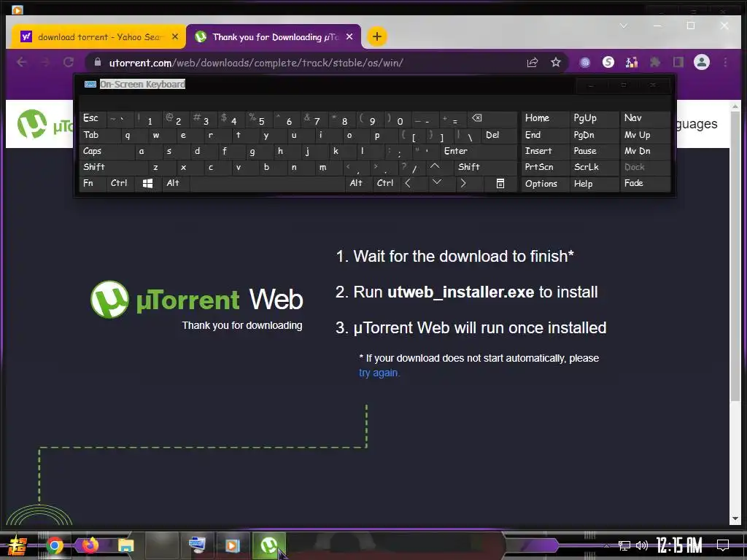Toggle the Fn key on On-Screen Keyboard
The width and height of the screenshot is (747, 560).
(93, 183)
